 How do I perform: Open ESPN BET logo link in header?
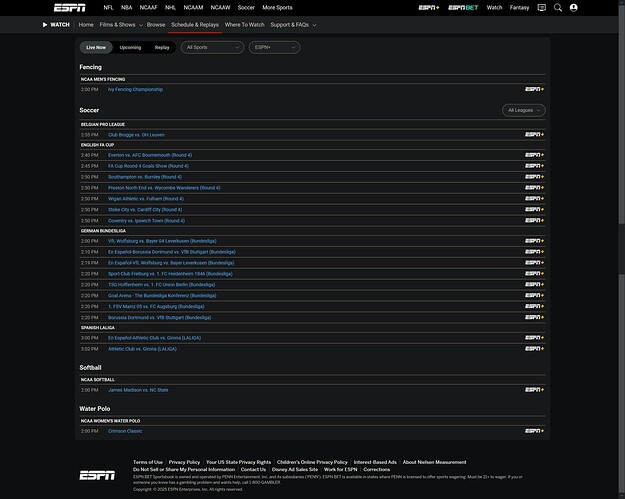coord(463,7)
